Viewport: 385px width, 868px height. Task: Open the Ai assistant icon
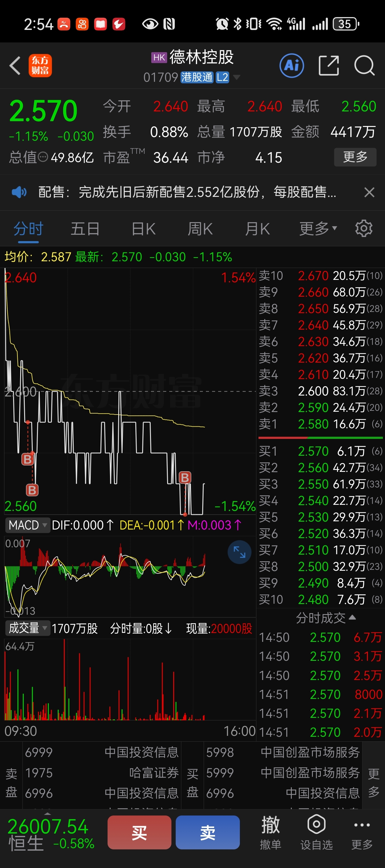(x=291, y=65)
